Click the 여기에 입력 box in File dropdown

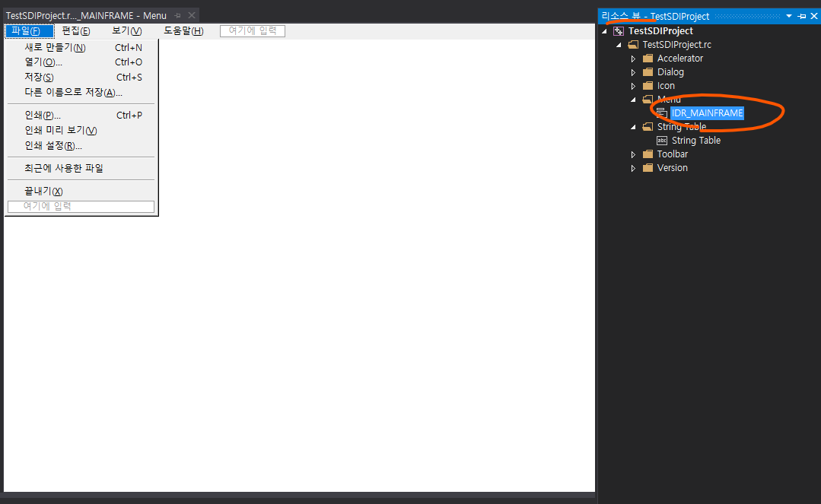[x=81, y=207]
